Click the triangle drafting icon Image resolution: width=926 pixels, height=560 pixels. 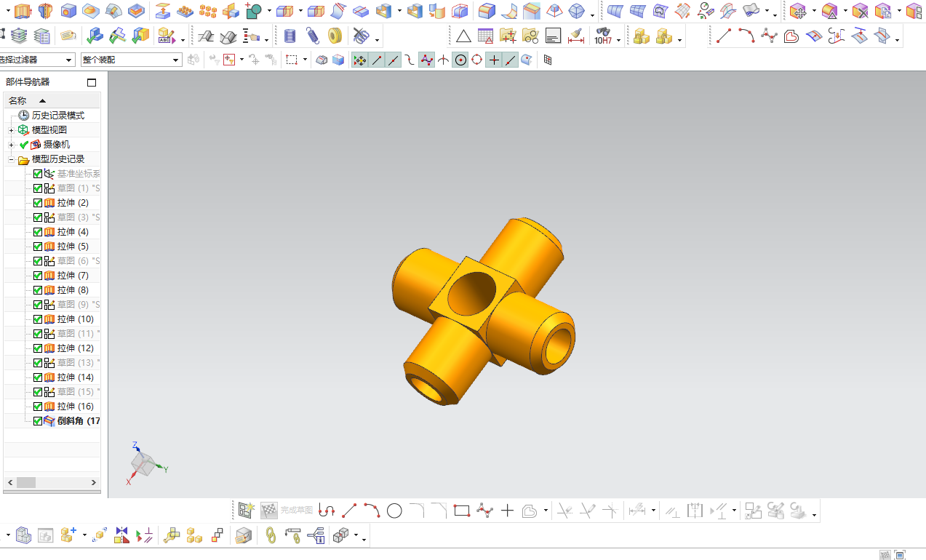point(463,36)
